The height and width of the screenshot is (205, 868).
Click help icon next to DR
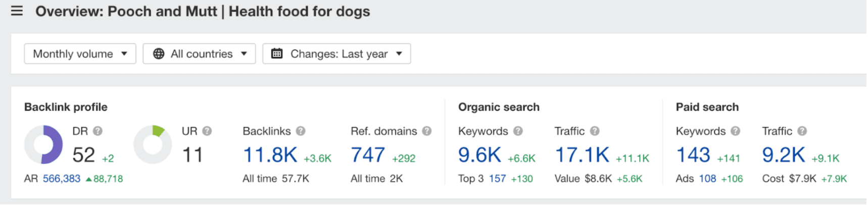point(98,131)
